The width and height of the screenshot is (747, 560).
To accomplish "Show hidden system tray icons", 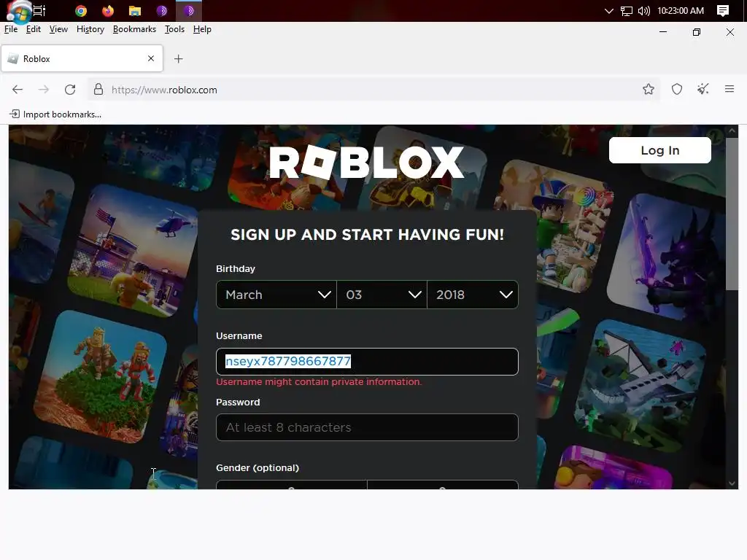I will point(609,10).
